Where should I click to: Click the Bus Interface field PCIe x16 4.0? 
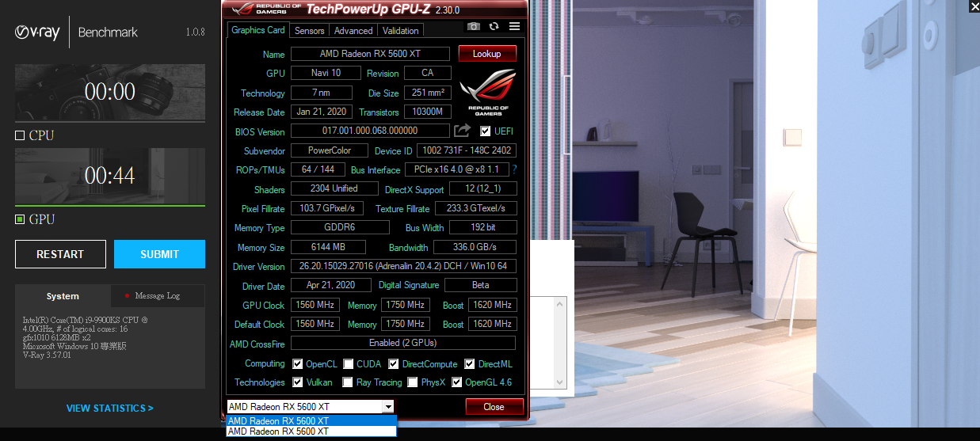coord(456,169)
